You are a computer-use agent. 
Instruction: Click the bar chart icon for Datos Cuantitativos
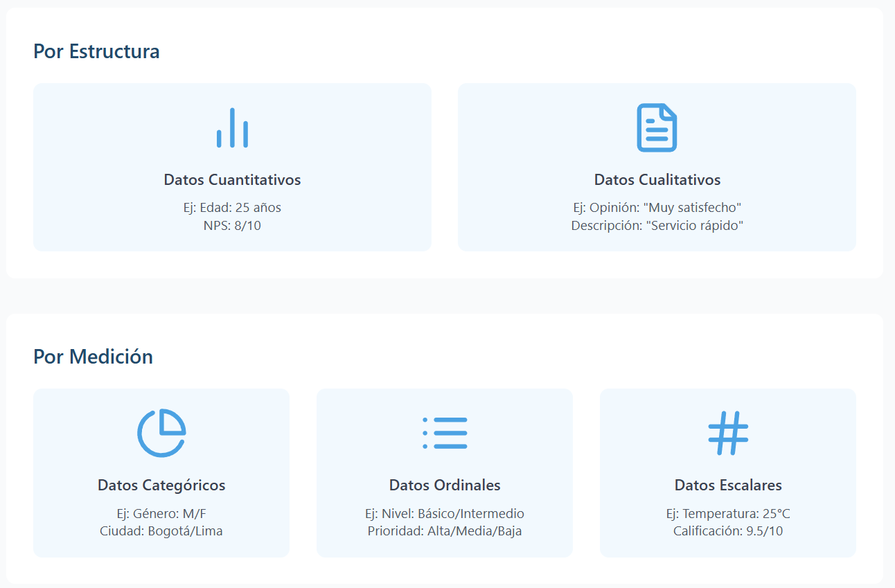pos(232,128)
